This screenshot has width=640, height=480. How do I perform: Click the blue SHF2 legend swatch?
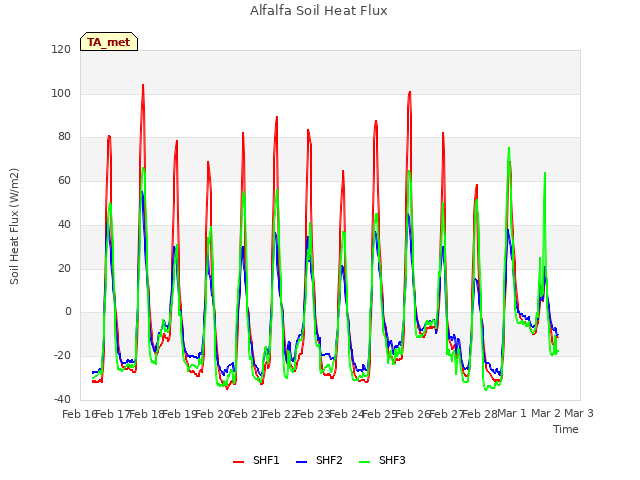coord(301,462)
